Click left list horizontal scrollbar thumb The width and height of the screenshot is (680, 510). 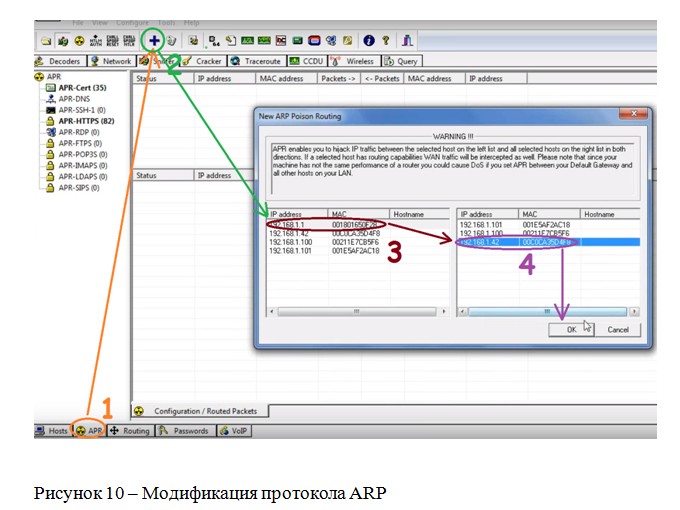(x=356, y=311)
